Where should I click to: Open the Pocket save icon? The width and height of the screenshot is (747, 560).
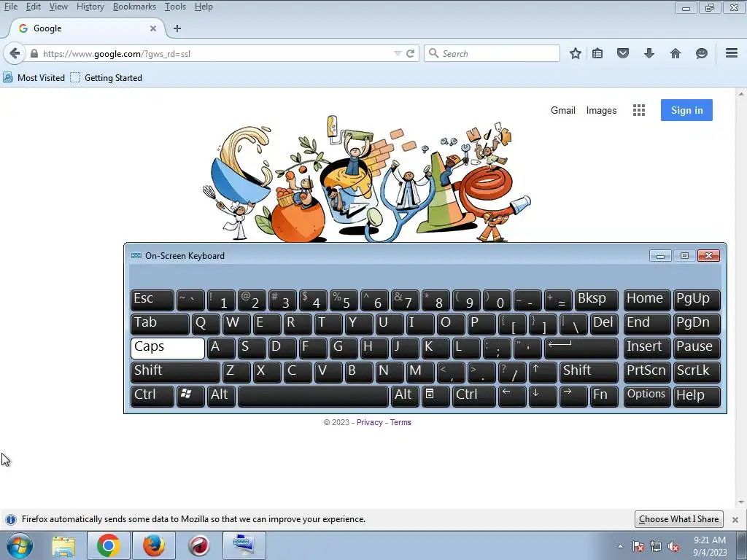(623, 53)
